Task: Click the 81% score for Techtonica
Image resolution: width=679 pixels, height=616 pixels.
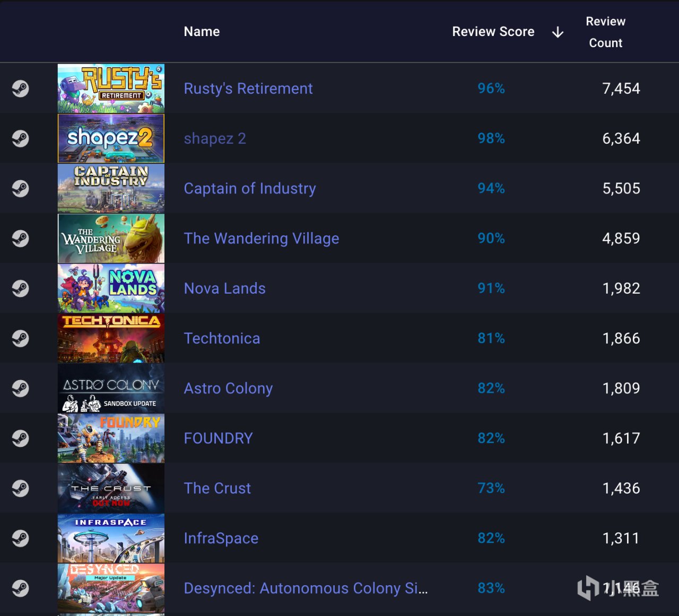Action: pos(491,338)
